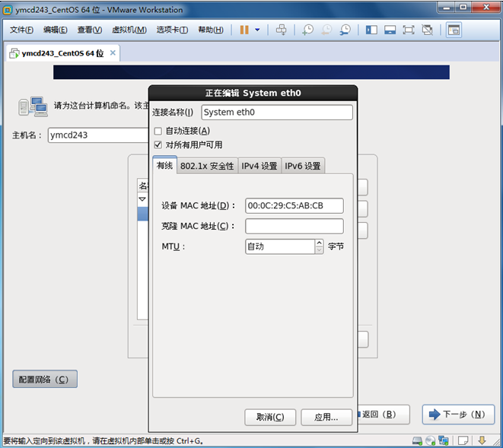Click the yellow download arrow status icon
The height and width of the screenshot is (448, 503).
(482, 440)
